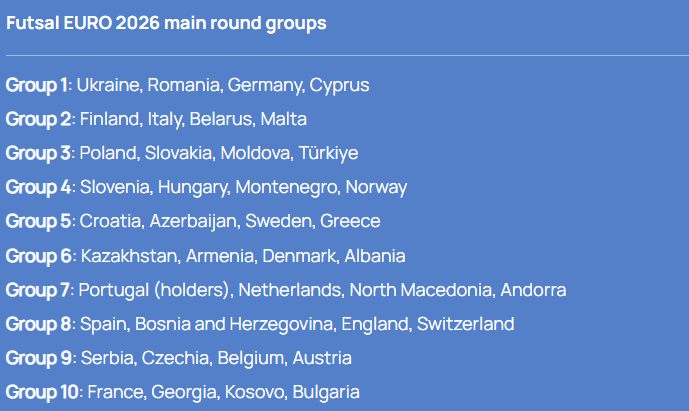Viewport: 689px width, 411px height.
Task: Click the Group 3 label
Action: coord(39,153)
